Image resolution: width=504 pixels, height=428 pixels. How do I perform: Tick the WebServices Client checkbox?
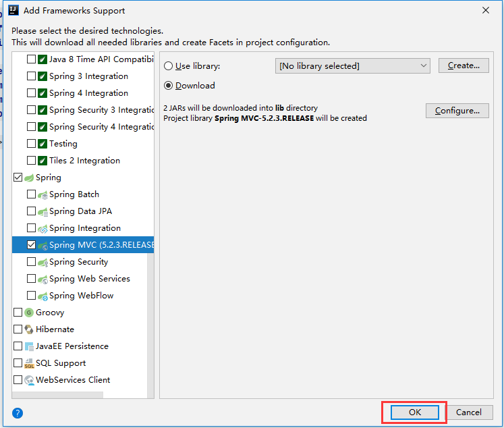18,380
